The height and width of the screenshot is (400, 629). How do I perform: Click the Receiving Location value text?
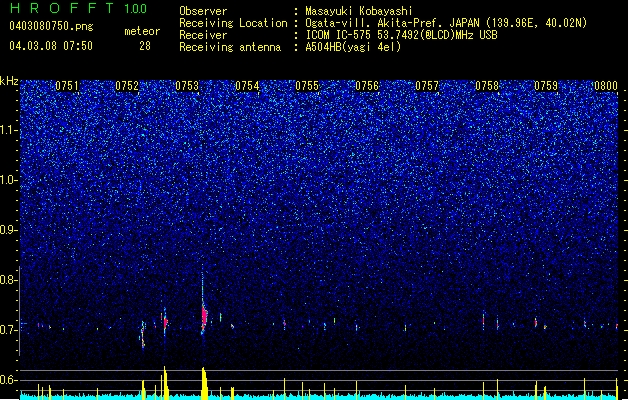click(x=446, y=23)
